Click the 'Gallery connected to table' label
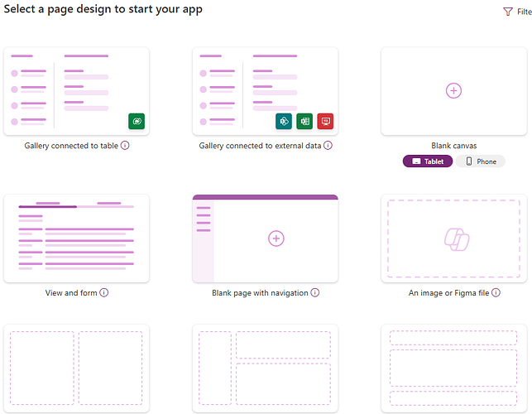This screenshot has height=414, width=532. (71, 146)
